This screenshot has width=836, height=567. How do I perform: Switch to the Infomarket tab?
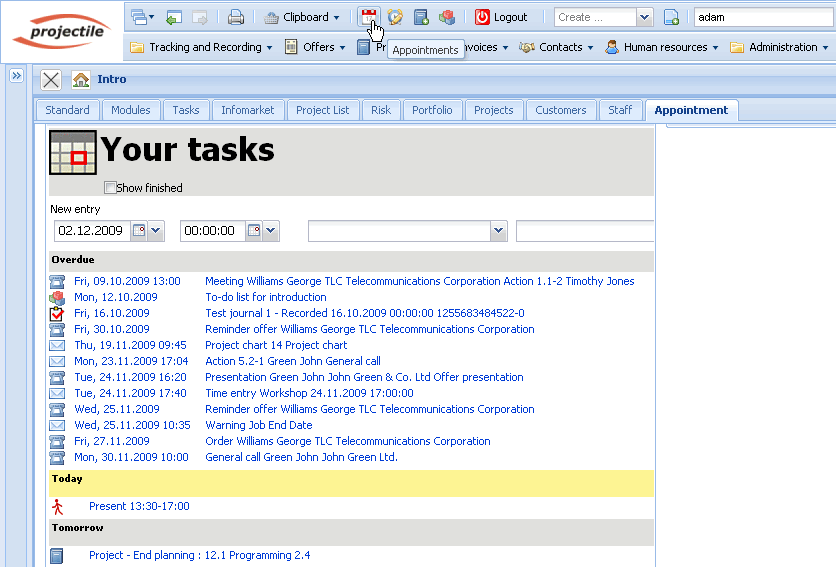click(x=248, y=110)
